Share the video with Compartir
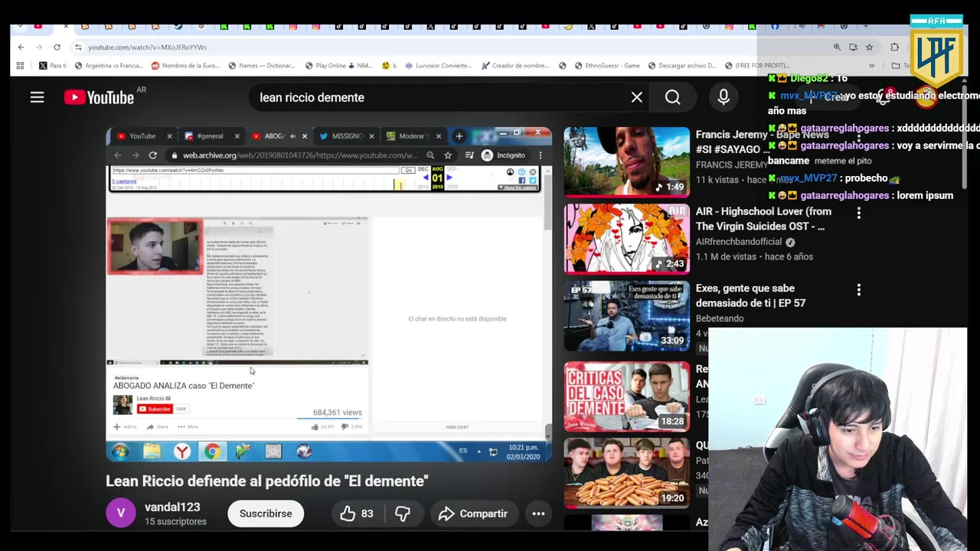 (x=472, y=514)
